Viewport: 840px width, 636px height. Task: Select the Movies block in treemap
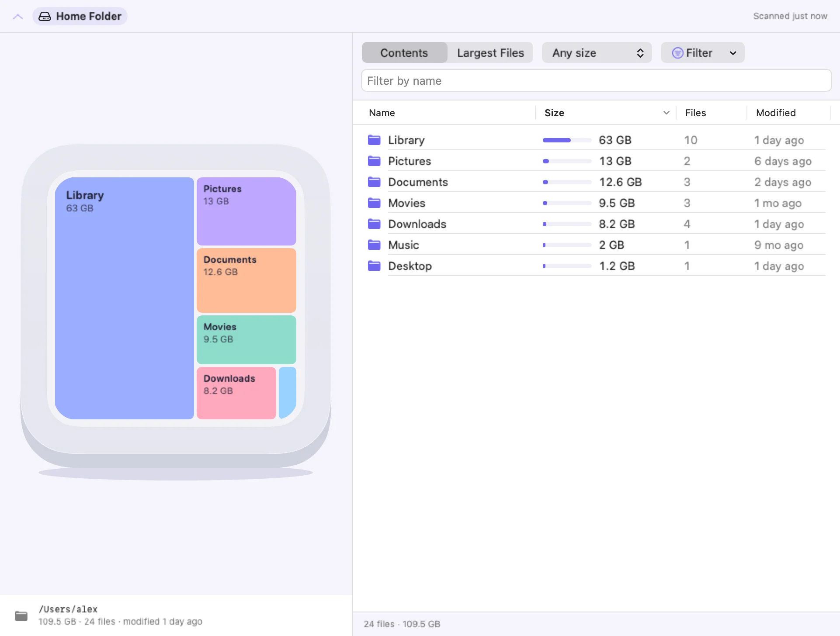tap(246, 340)
